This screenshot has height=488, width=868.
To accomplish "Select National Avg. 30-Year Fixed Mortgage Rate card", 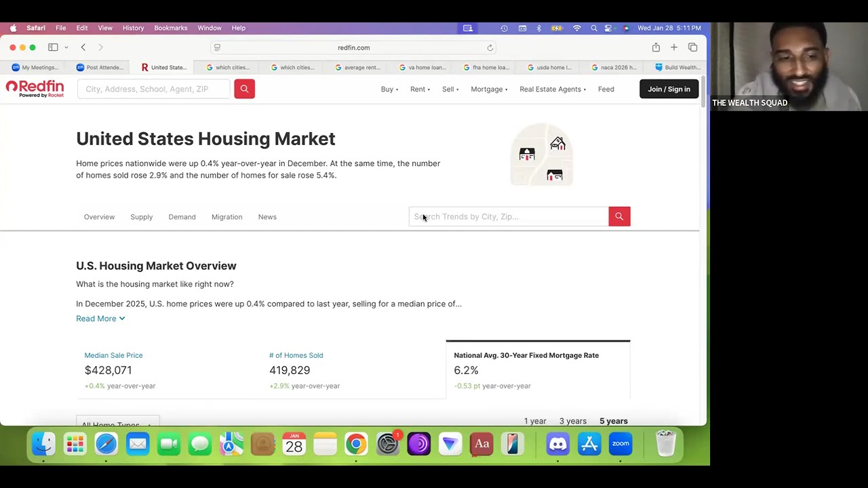I will click(538, 369).
